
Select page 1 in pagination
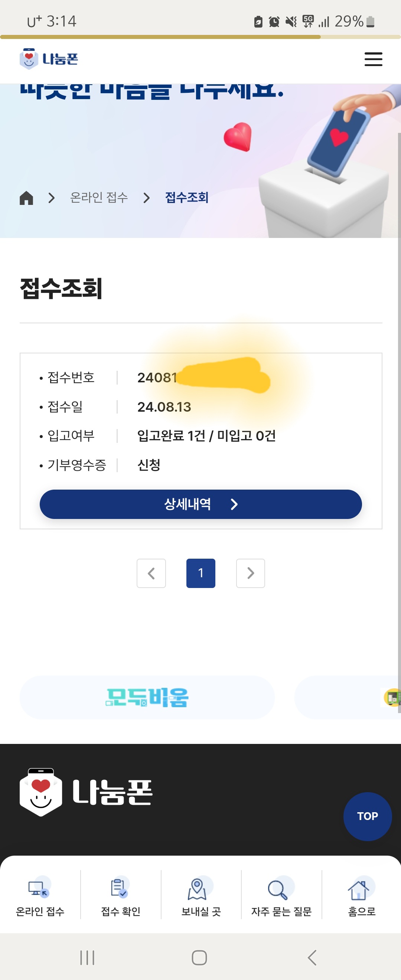click(x=200, y=573)
